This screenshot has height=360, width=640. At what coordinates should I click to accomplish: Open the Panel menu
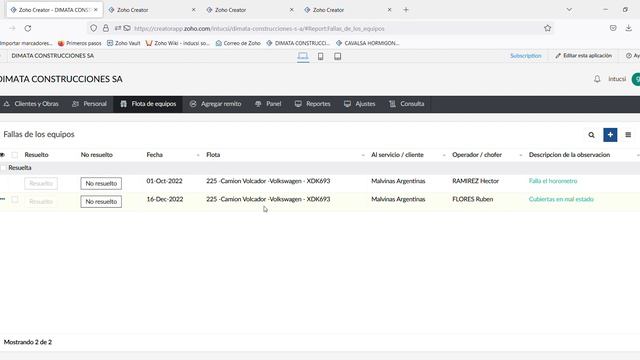tap(268, 104)
